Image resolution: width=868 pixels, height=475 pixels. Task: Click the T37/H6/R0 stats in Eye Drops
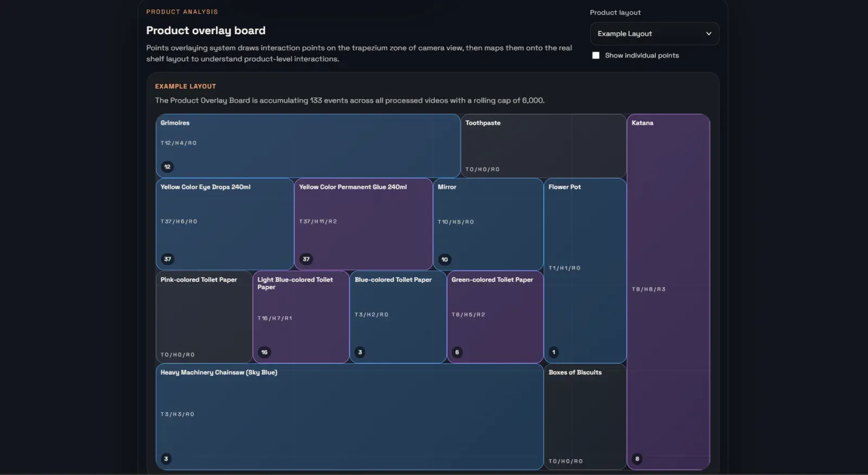coord(179,222)
